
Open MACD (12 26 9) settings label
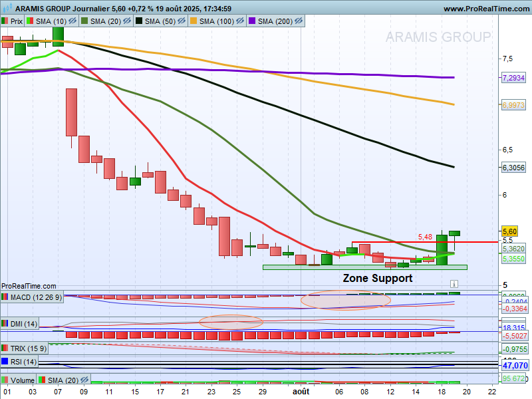point(36,297)
